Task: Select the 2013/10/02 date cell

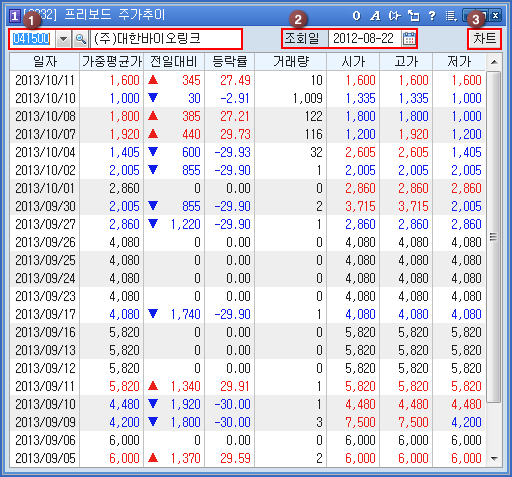Action: [45, 170]
